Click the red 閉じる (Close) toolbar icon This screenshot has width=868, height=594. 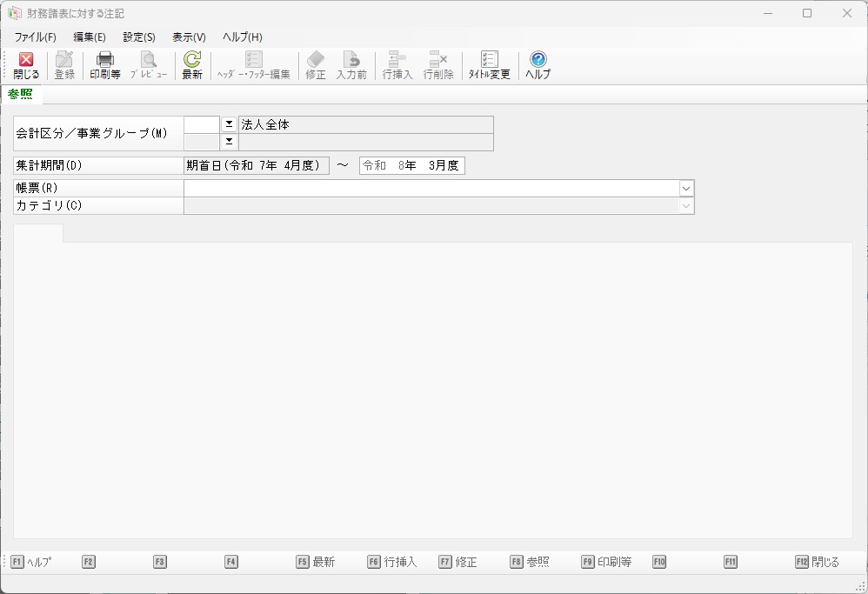pyautogui.click(x=26, y=60)
